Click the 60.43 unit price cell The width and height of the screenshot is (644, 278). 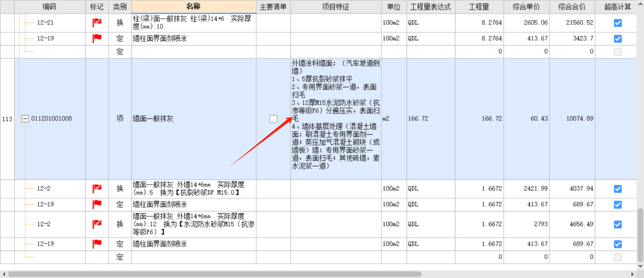tap(526, 119)
